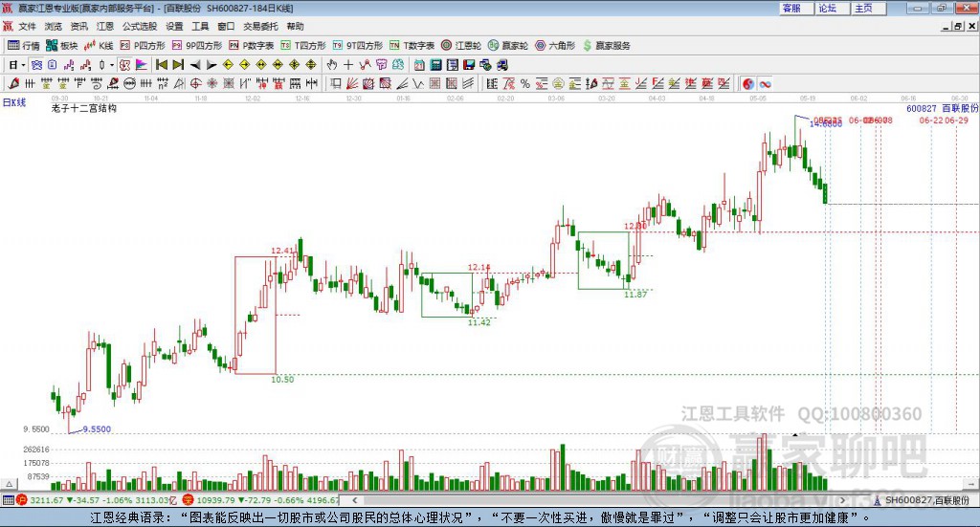Open the P四方形 tool
980x527 pixels.
coord(143,46)
